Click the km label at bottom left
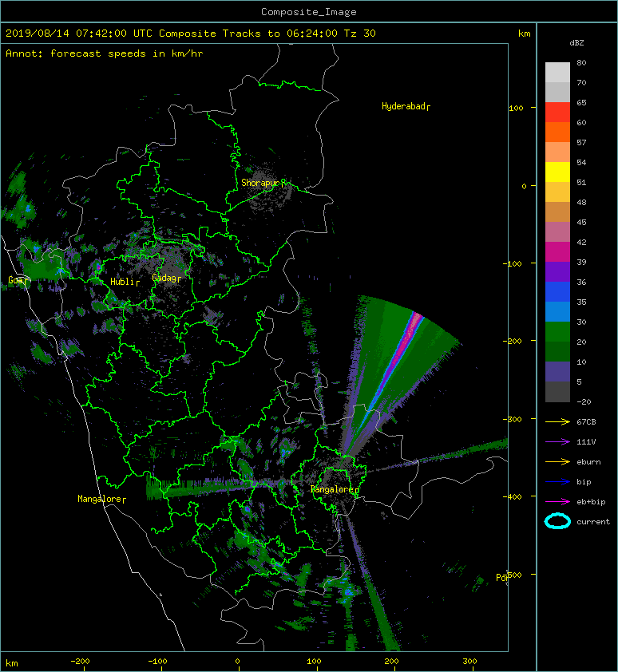618x672 pixels. pos(12,663)
